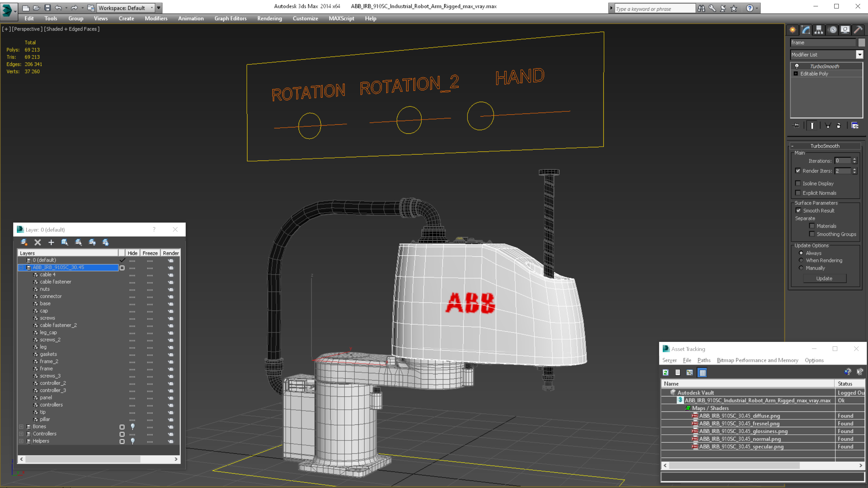Open the Modifier List dropdown
This screenshot has width=868, height=488.
pos(860,54)
